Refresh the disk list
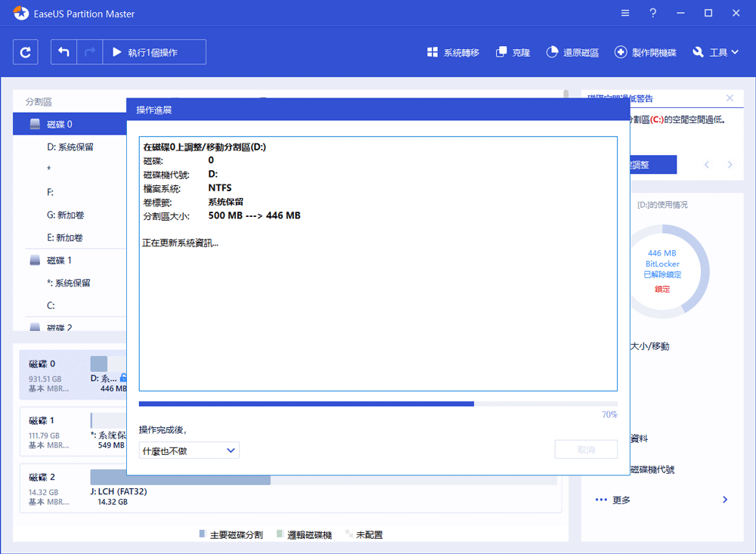This screenshot has width=756, height=554. (x=25, y=51)
